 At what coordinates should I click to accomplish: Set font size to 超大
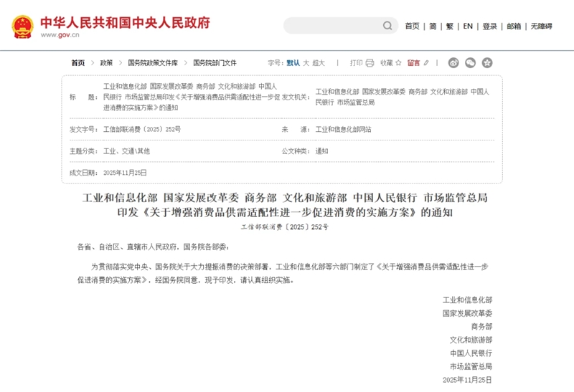tap(319, 63)
